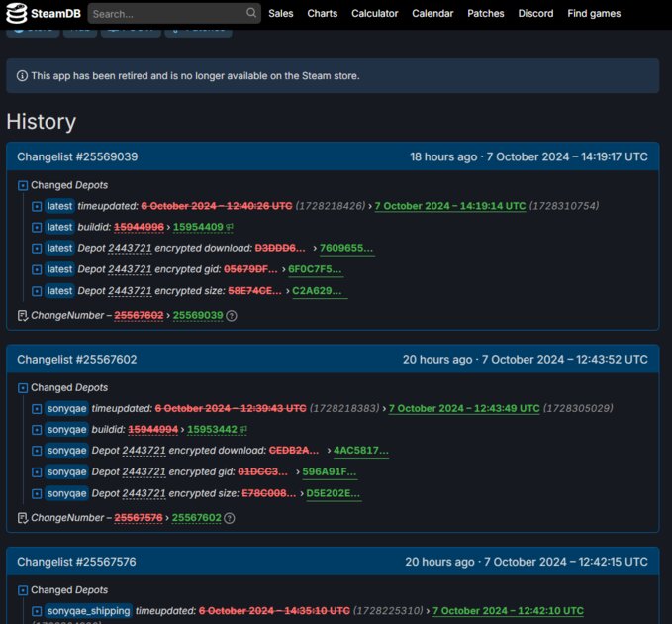Collapse Changed Depots in changelist 25567576
The width and height of the screenshot is (672, 624).
[x=23, y=590]
